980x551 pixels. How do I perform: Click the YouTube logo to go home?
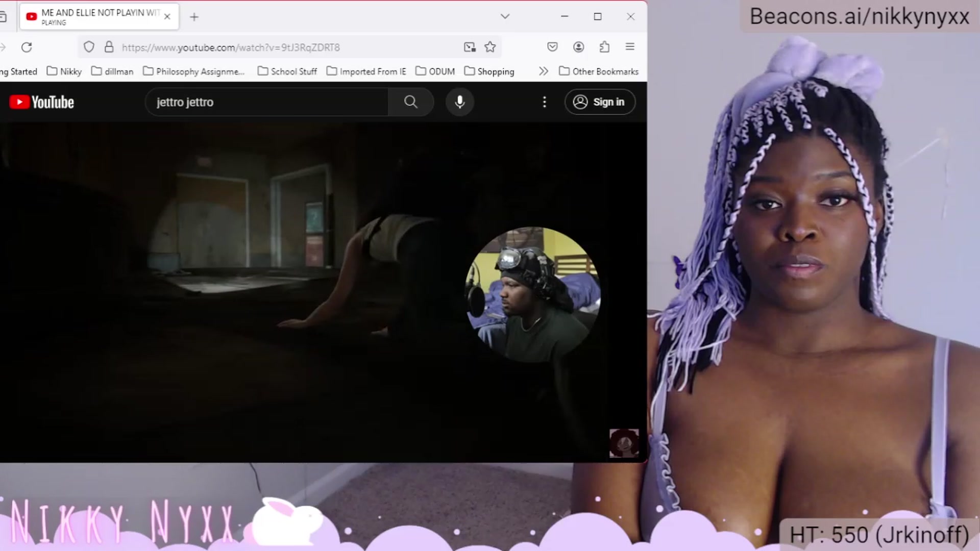coord(42,102)
